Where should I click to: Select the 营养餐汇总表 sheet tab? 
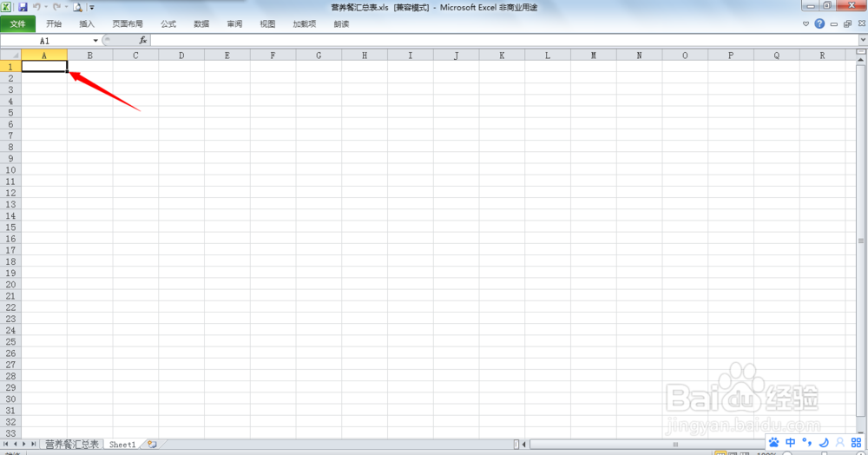pyautogui.click(x=71, y=444)
